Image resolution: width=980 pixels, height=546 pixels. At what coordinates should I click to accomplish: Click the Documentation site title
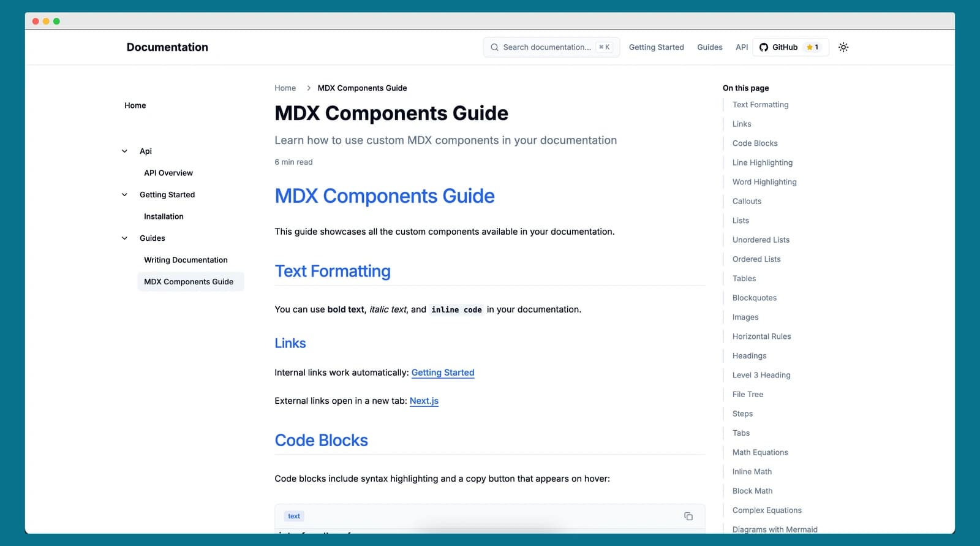167,47
